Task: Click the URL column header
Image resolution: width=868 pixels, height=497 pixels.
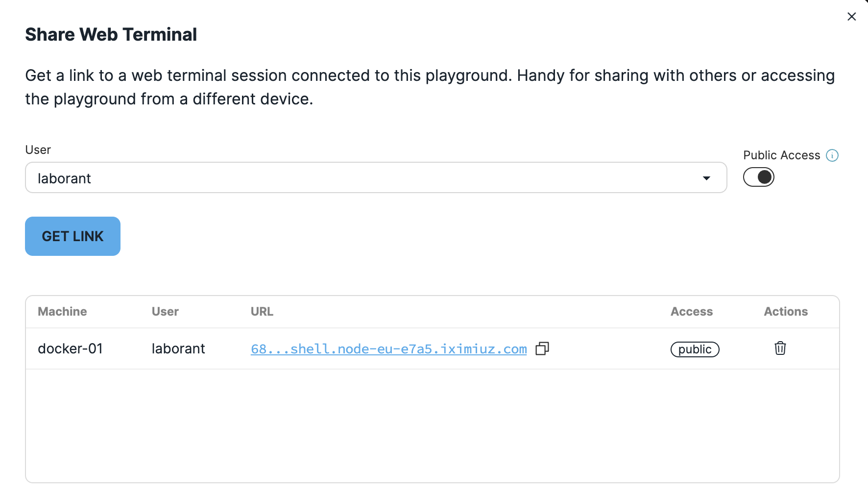Action: (x=262, y=312)
